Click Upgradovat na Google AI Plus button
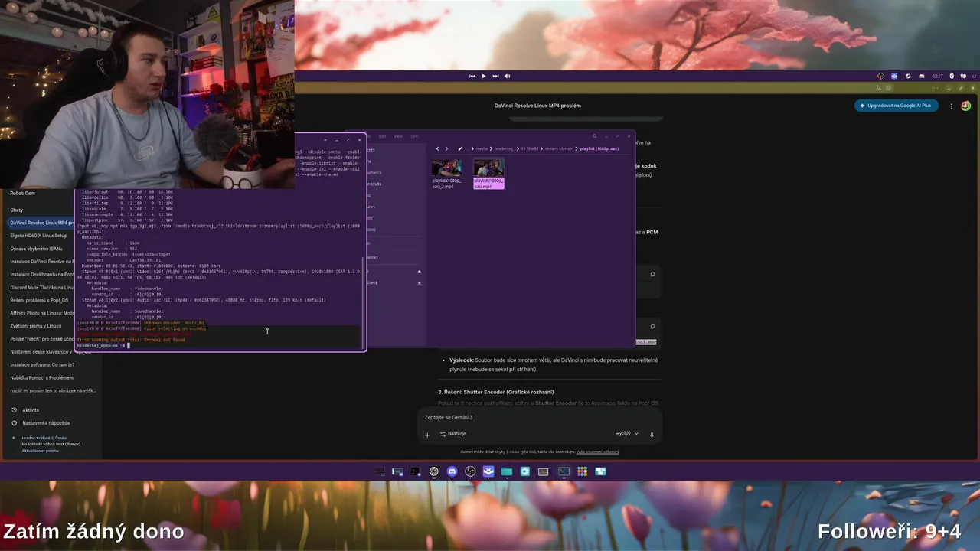 point(895,106)
